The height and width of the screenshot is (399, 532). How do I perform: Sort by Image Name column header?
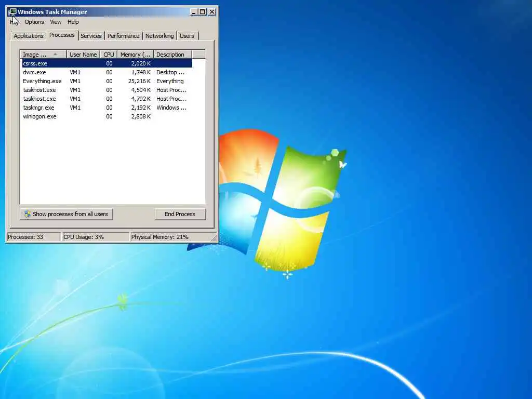pyautogui.click(x=43, y=55)
